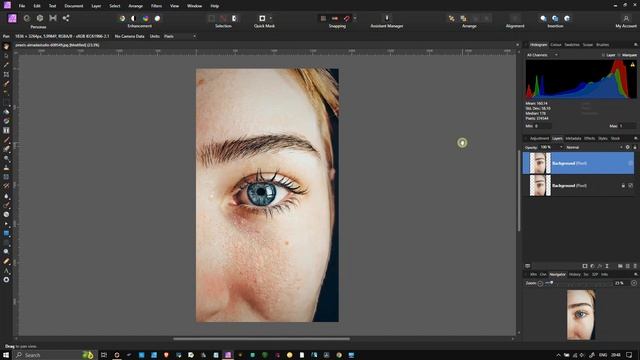640x360 pixels.
Task: Toggle the lock on the bottom Background layer
Action: pos(623,185)
